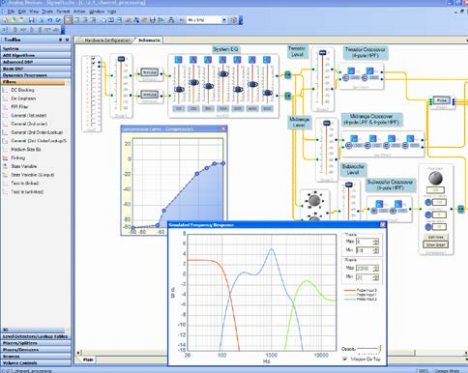The width and height of the screenshot is (468, 373).
Task: Click the Cut icon in the toolbar
Action: (x=42, y=20)
